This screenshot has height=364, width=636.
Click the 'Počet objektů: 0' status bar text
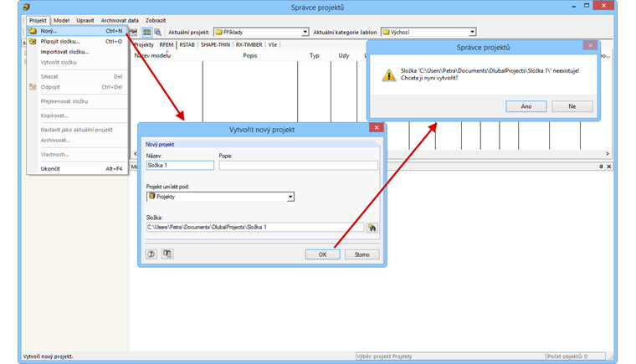click(x=567, y=356)
